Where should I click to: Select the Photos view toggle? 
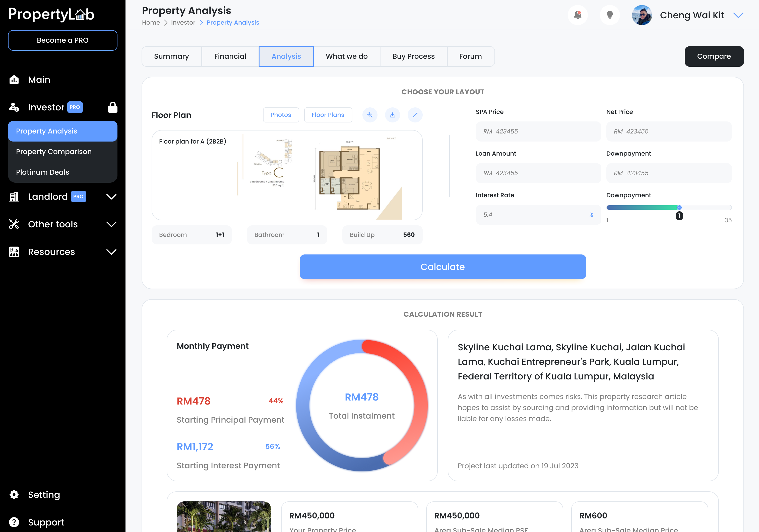coord(281,115)
